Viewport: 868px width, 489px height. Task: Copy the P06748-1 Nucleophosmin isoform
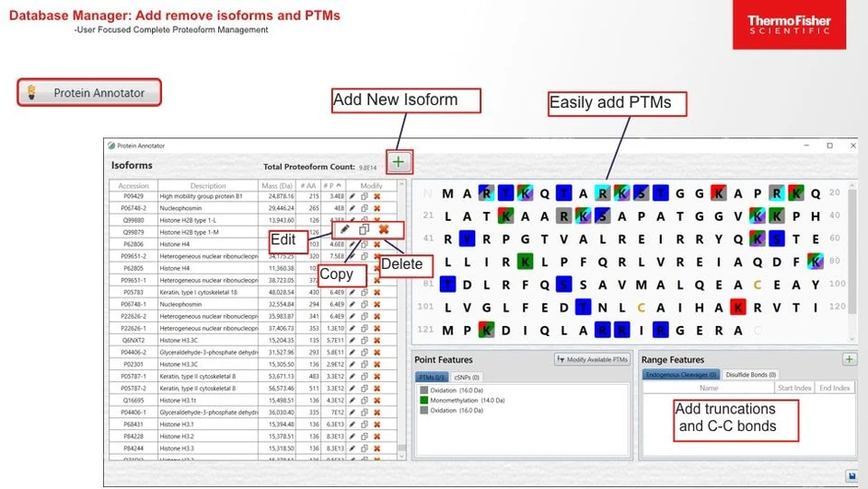pos(365,304)
